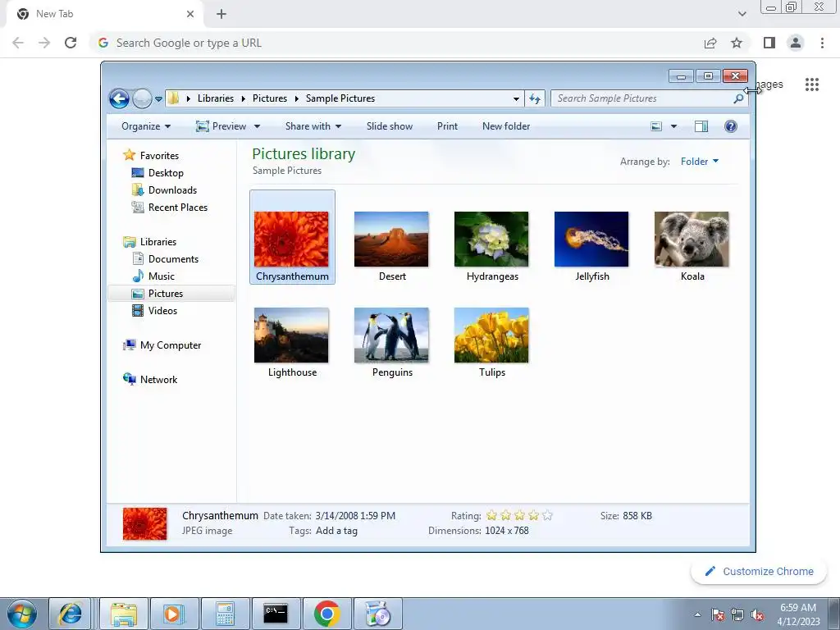The image size is (840, 630).
Task: Open the Arrange by Folder dropdown
Action: tap(700, 162)
